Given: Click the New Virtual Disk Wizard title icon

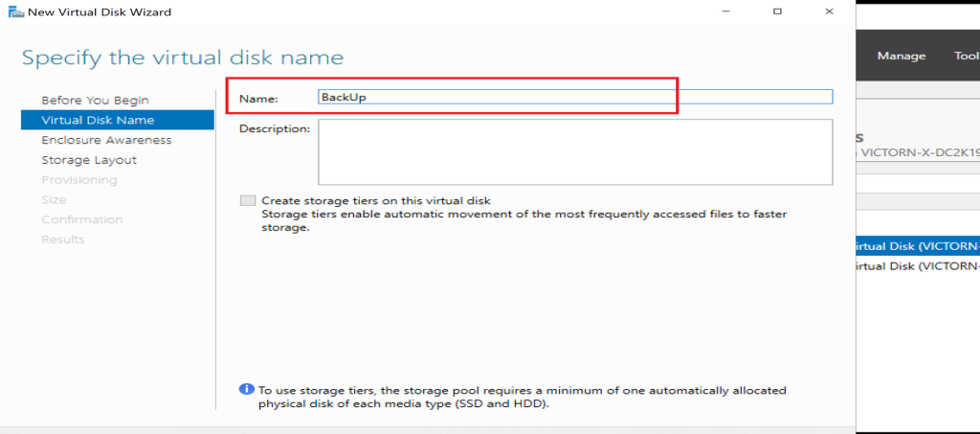Looking at the screenshot, I should click(13, 11).
